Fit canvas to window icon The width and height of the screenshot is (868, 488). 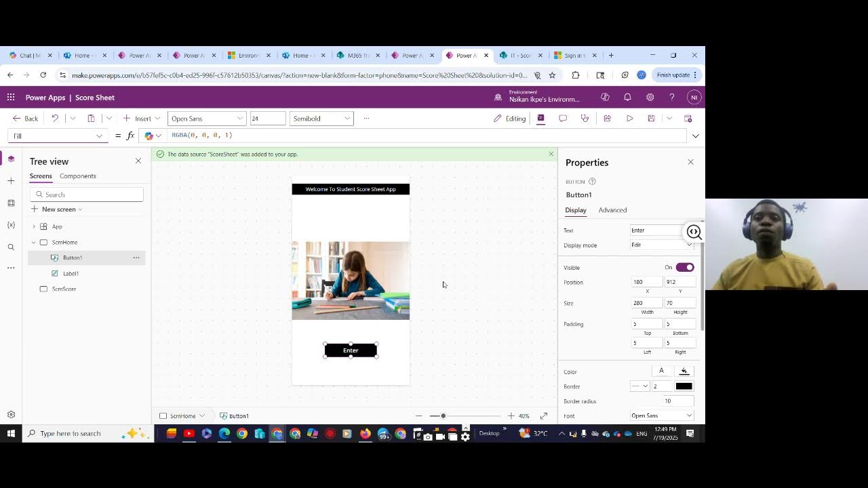[x=544, y=416]
